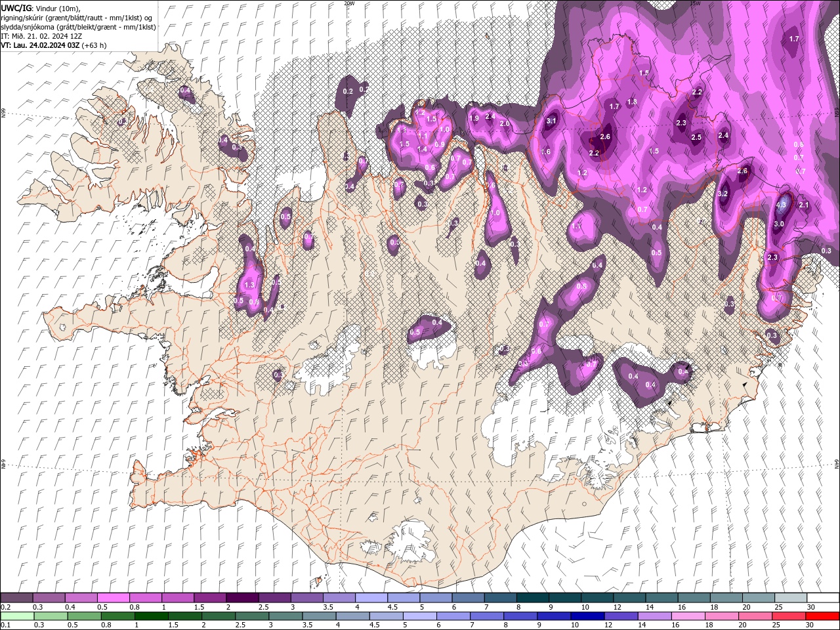Click the 3.0 precipitation value on the map
The width and height of the screenshot is (840, 630).
click(779, 224)
